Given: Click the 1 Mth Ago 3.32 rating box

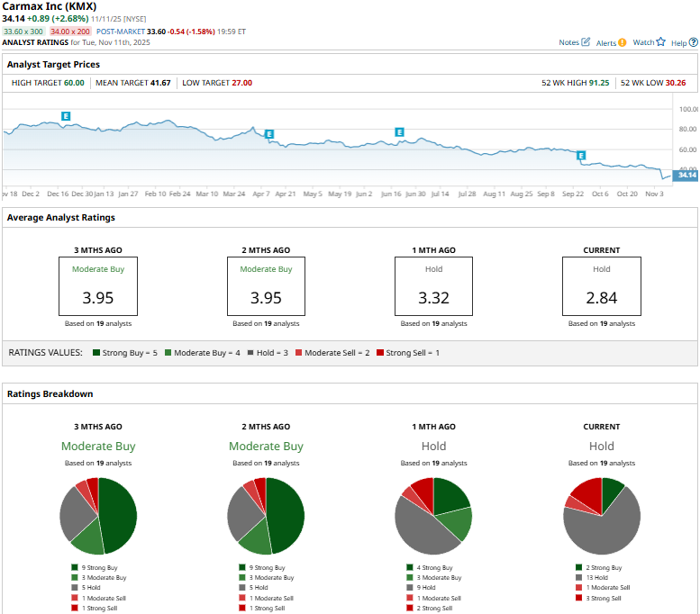Looking at the screenshot, I should pyautogui.click(x=433, y=286).
